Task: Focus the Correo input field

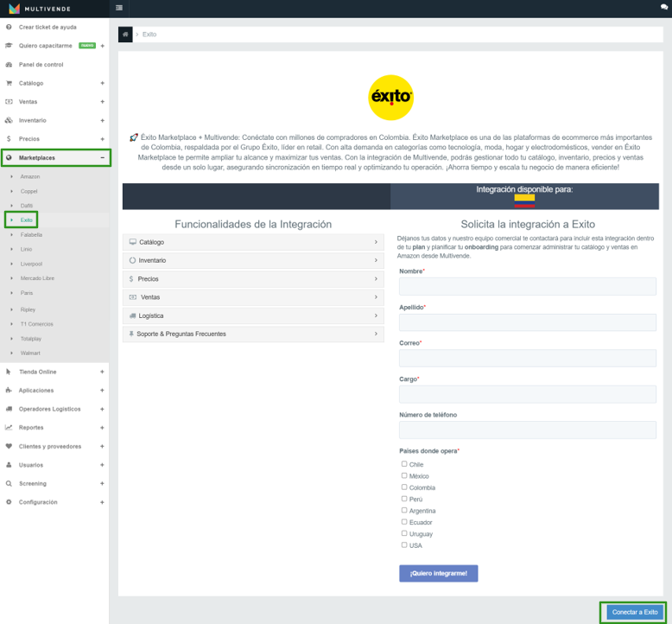Action: (528, 358)
